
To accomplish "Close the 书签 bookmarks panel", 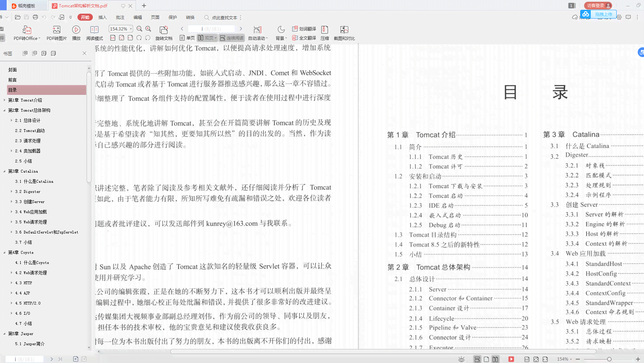I will click(x=84, y=53).
